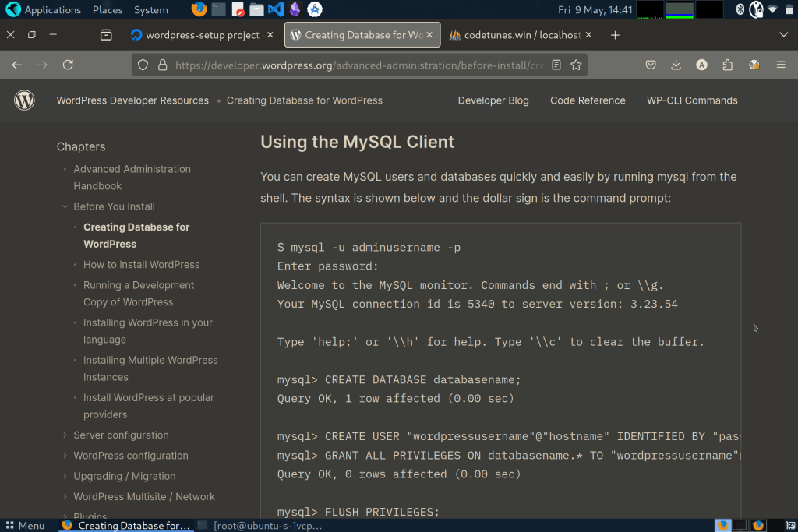This screenshot has height=532, width=798.
Task: Go to WordPress Developer Resources home
Action: click(132, 100)
